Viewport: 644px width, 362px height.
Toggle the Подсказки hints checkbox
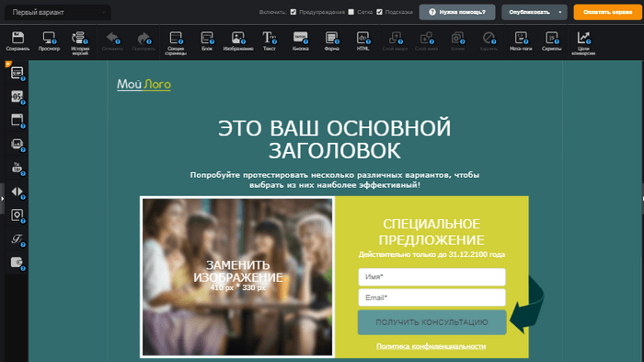coord(379,12)
